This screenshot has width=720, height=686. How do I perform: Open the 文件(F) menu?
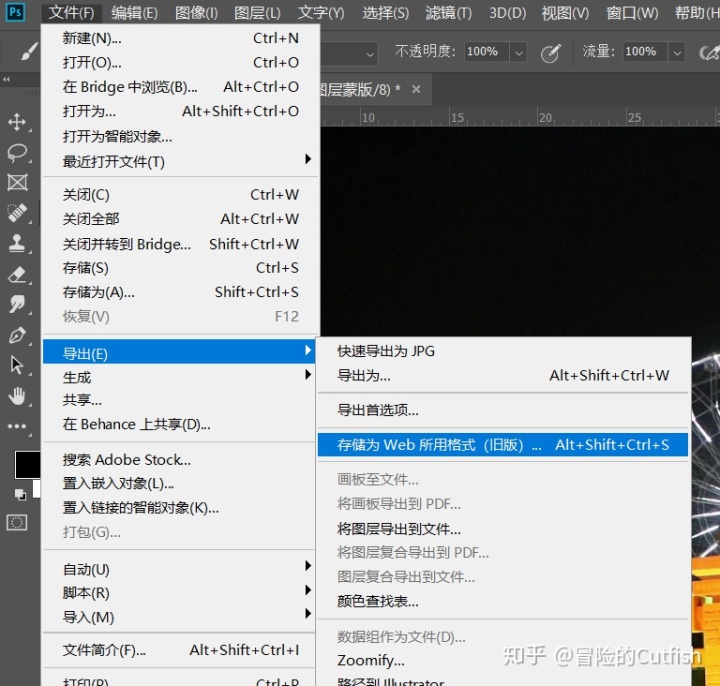coord(72,13)
